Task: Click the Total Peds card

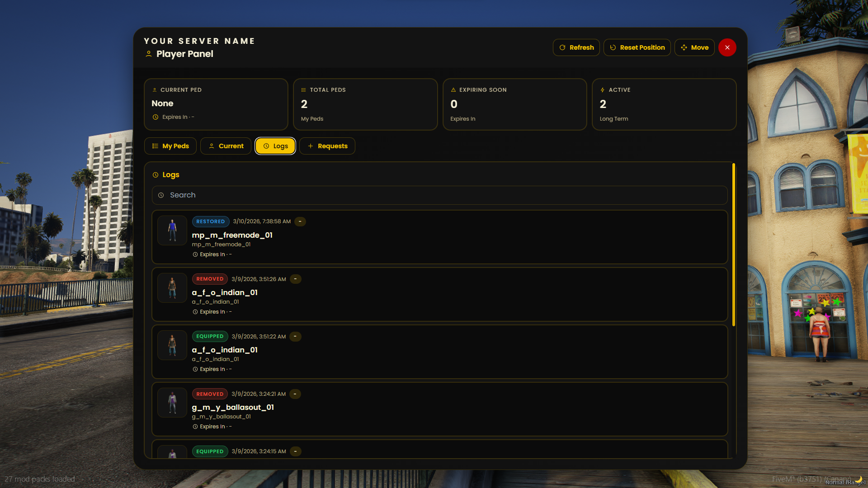Action: click(365, 104)
